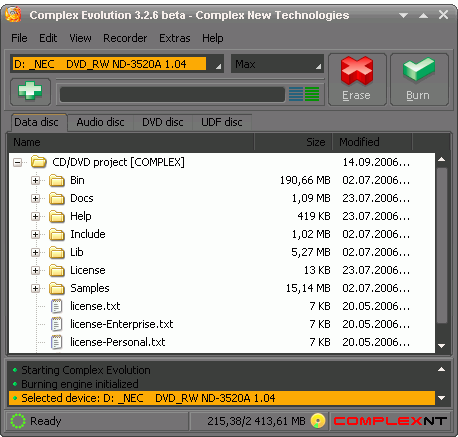Sort by the Modified column header
Screen dimensions: 458x437
[373, 142]
